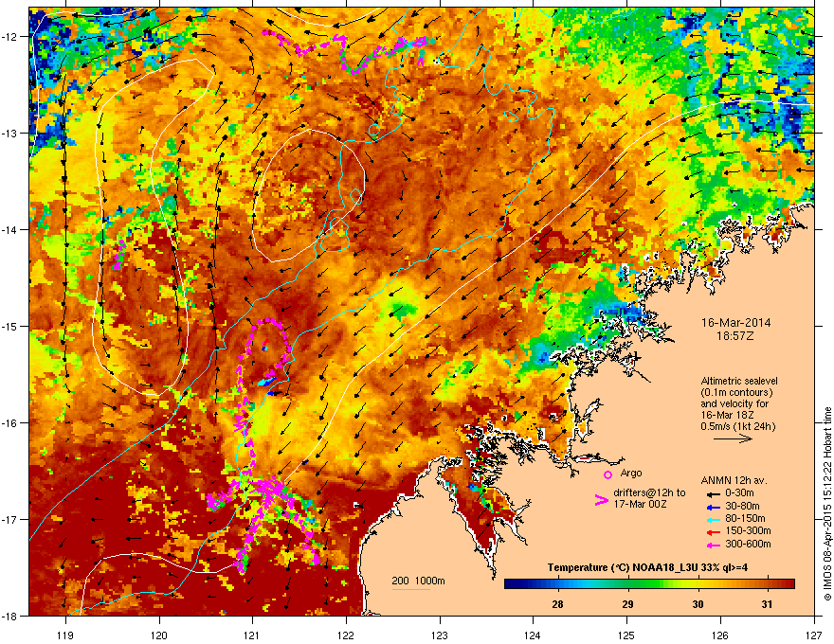Click the longitude axis label 125
834x644 pixels.
[626, 635]
